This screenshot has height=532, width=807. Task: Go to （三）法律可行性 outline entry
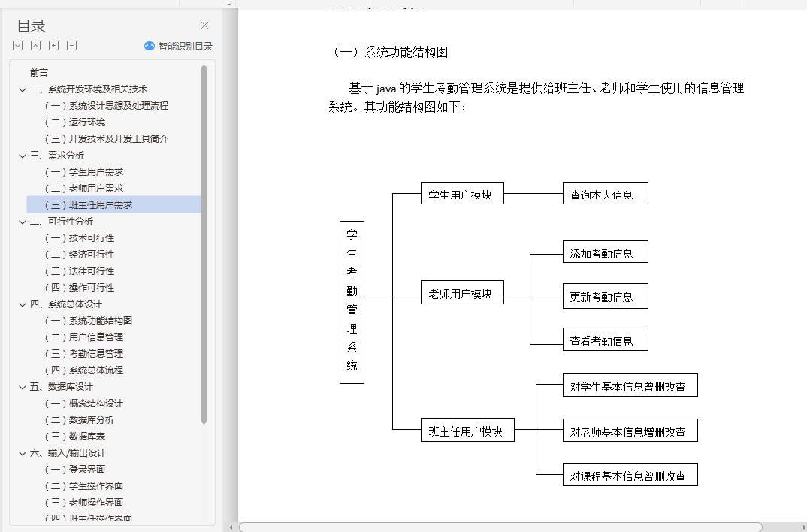pyautogui.click(x=79, y=271)
